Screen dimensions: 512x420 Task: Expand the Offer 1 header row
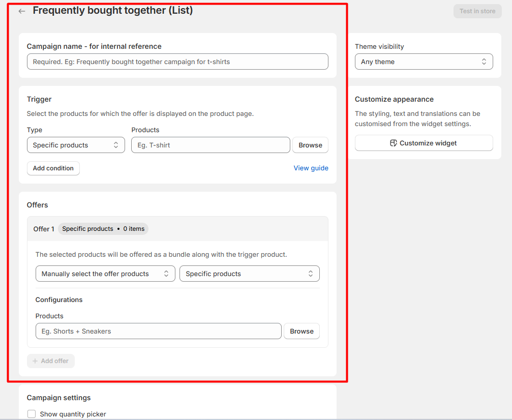[177, 229]
